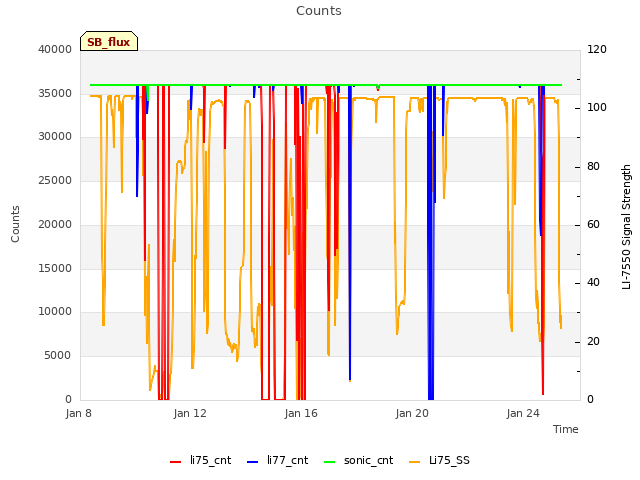The image size is (640, 480).
Task: Toggle the Li75_SS legend entry
Action: click(x=439, y=460)
